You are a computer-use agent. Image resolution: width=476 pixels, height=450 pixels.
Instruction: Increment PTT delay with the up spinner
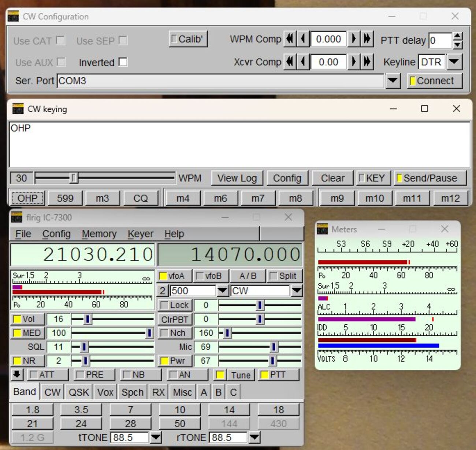tap(457, 36)
